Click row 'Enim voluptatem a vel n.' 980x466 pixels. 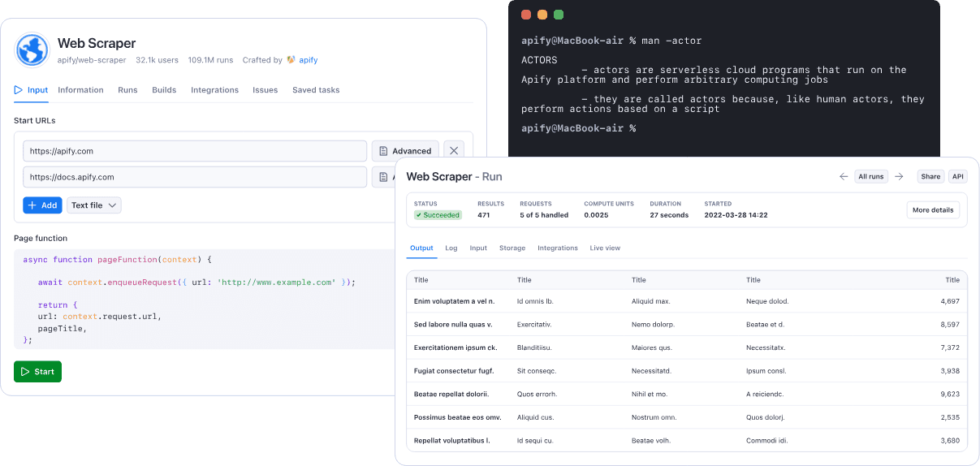687,301
